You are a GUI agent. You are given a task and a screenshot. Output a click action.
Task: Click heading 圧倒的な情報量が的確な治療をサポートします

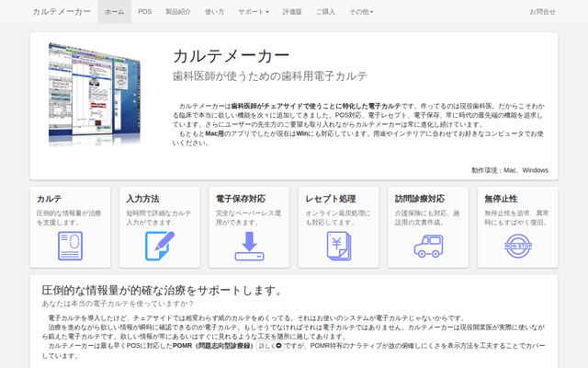162,291
